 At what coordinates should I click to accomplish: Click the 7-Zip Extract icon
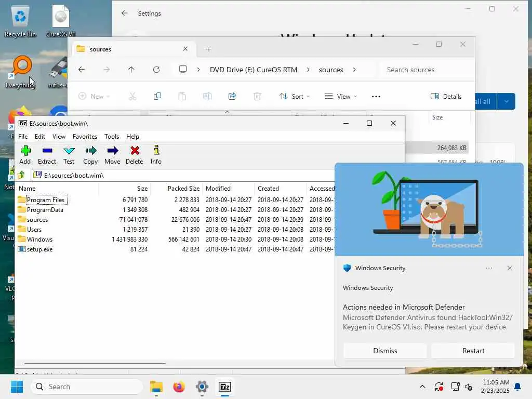tap(47, 151)
